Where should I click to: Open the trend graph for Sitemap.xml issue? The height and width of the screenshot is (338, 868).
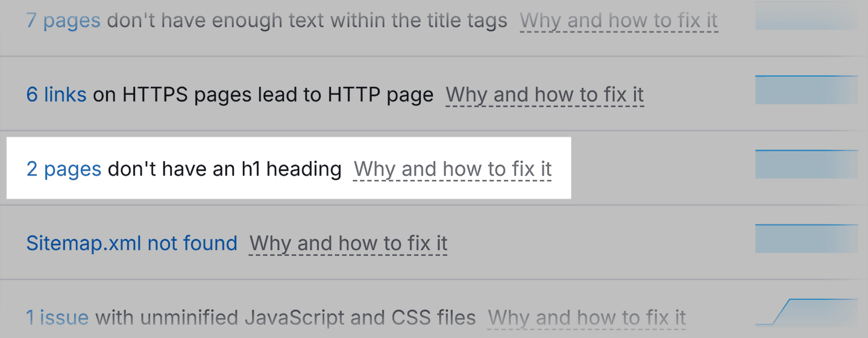coord(806,238)
